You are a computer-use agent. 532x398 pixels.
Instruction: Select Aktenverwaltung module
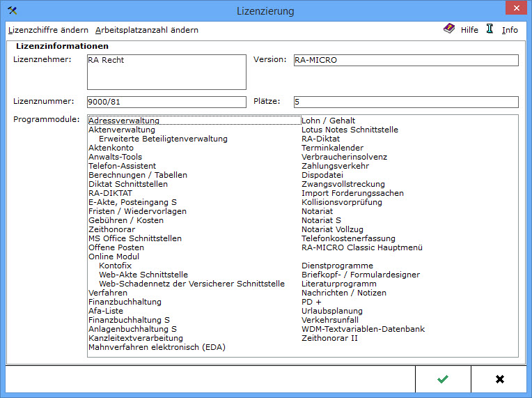point(122,130)
